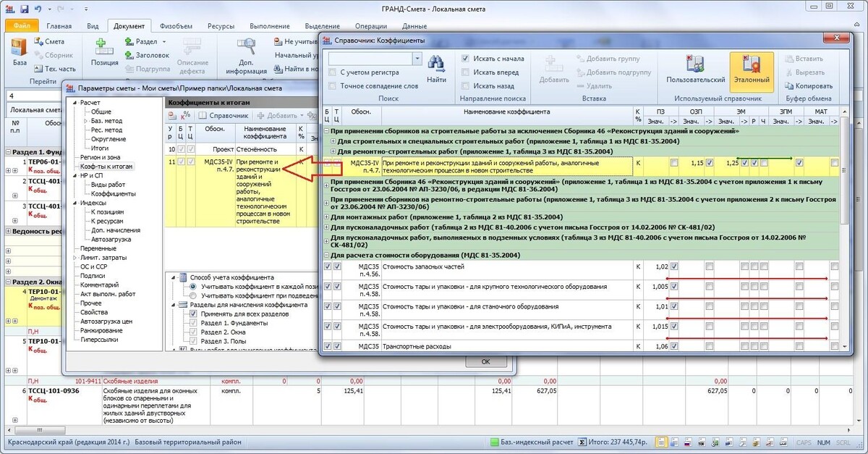The width and height of the screenshot is (868, 454).
Task: Select the Пользовательский reference book
Action: click(695, 70)
